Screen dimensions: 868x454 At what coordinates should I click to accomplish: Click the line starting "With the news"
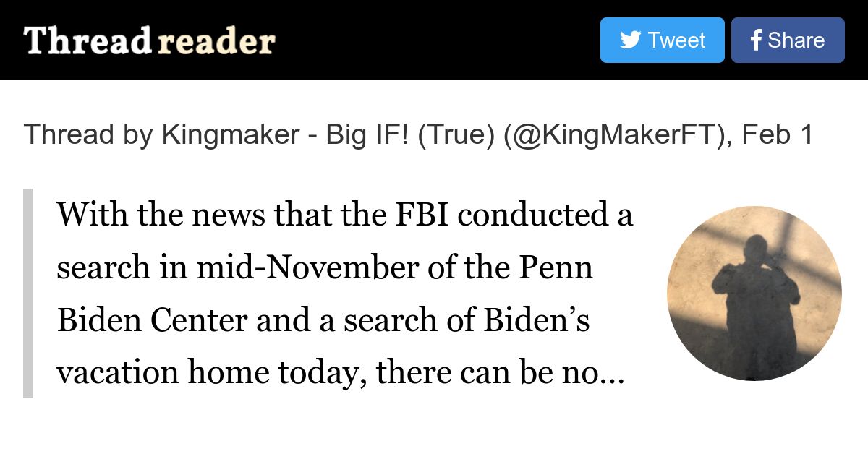pyautogui.click(x=344, y=214)
